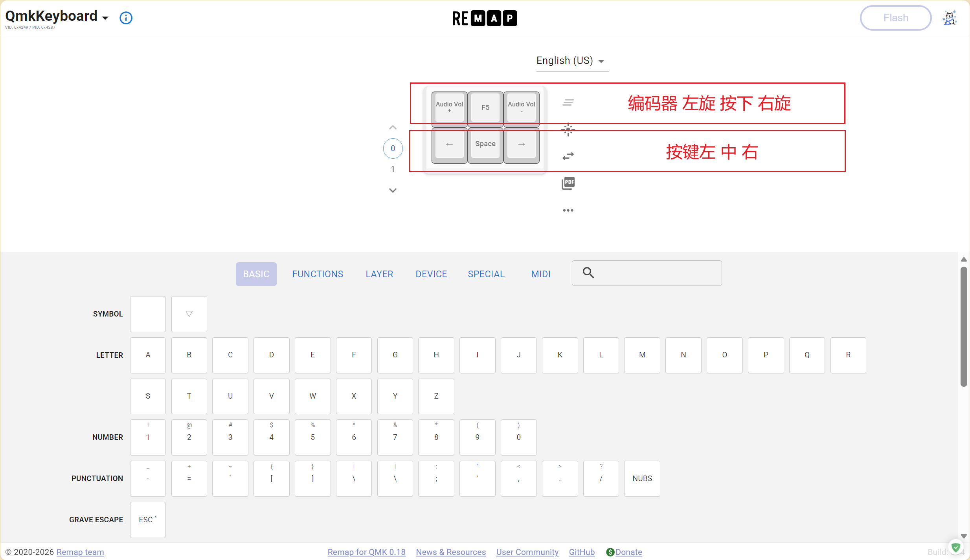Screen dimensions: 970x560
Task: Click the keycode panel vertical scrollbar
Action: pos(963,326)
